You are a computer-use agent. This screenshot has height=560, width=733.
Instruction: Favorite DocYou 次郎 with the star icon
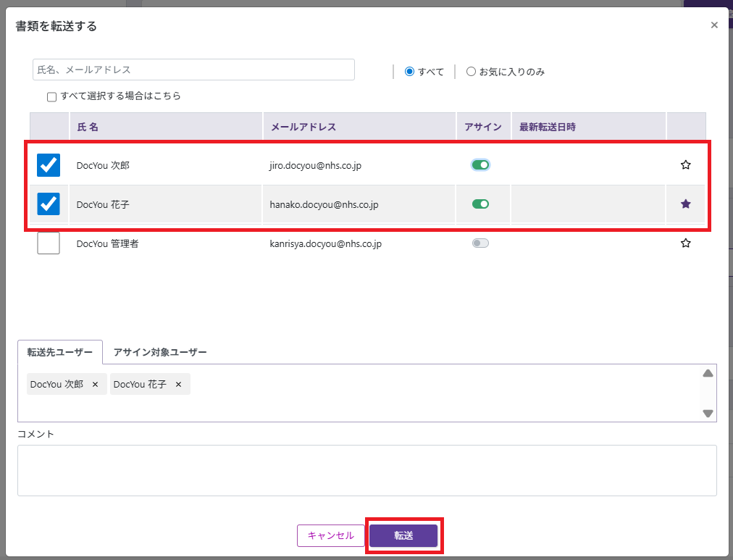pos(685,165)
